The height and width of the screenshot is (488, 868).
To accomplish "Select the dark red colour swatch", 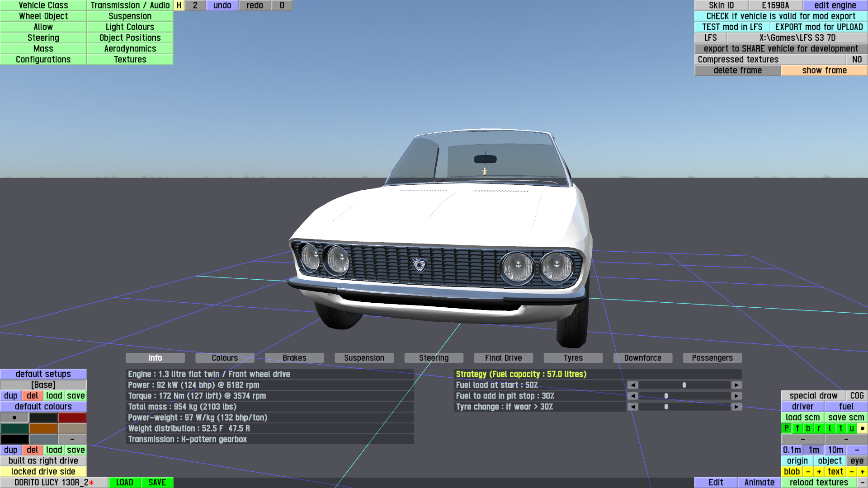I will tap(72, 418).
